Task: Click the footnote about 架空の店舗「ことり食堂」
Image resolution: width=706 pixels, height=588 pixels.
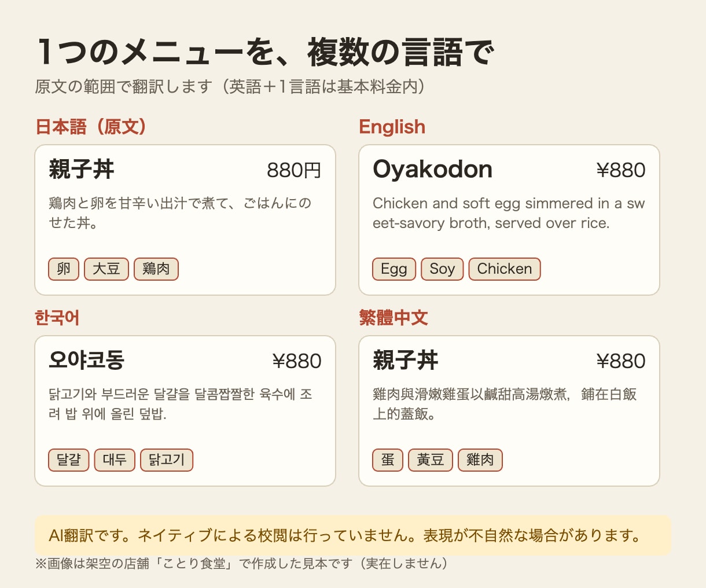Action: (x=241, y=563)
